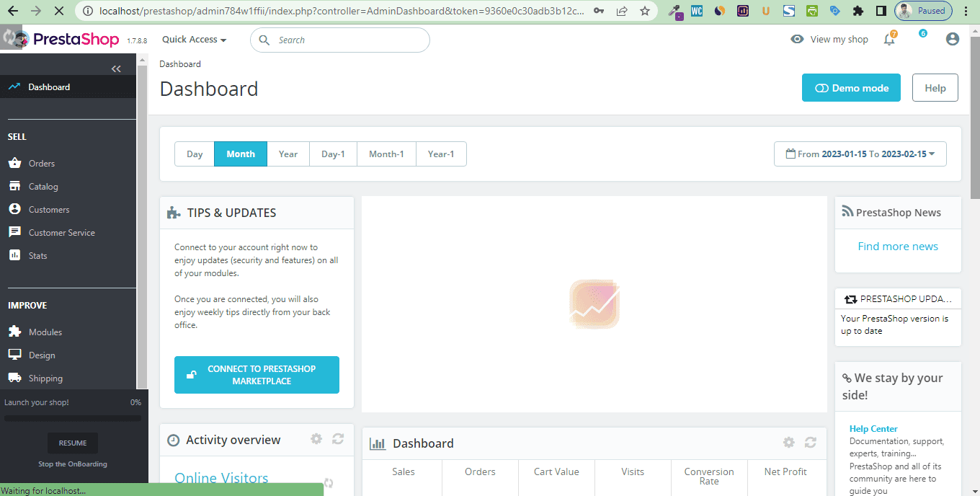Select the Month period tab
The image size is (980, 496).
tap(241, 154)
